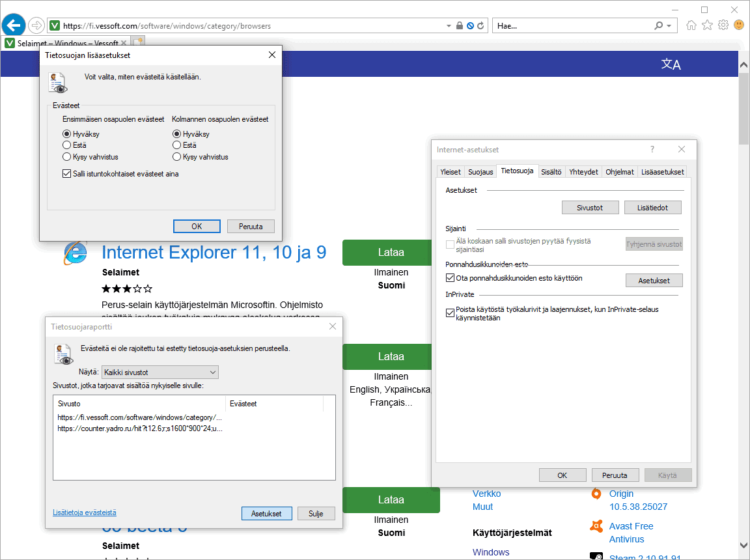The height and width of the screenshot is (560, 750).
Task: Select the counter.yadro.ru row in site list
Action: [x=140, y=428]
